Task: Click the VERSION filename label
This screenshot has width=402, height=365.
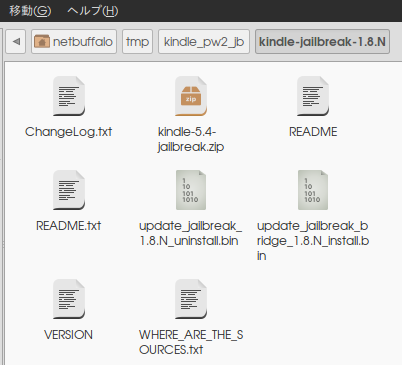Action: point(69,335)
